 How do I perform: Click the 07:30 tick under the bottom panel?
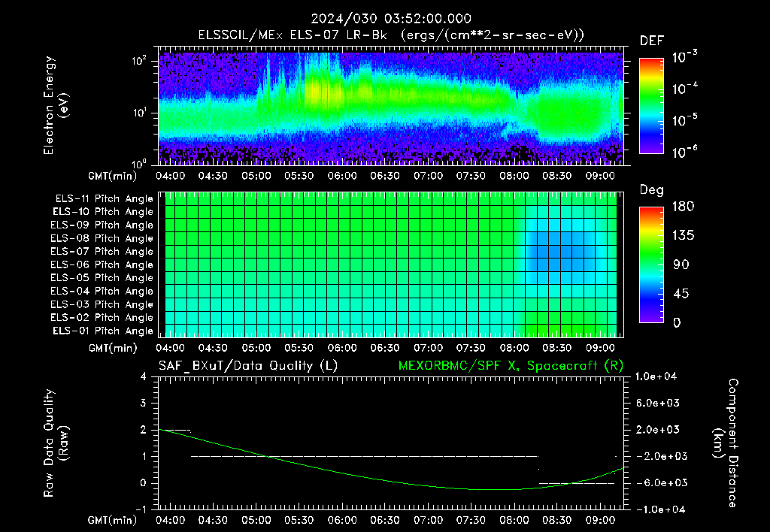point(471,520)
